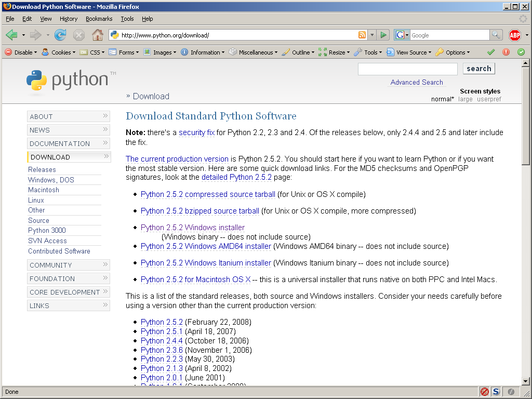
Task: Click the URL address bar field
Action: [x=238, y=35]
